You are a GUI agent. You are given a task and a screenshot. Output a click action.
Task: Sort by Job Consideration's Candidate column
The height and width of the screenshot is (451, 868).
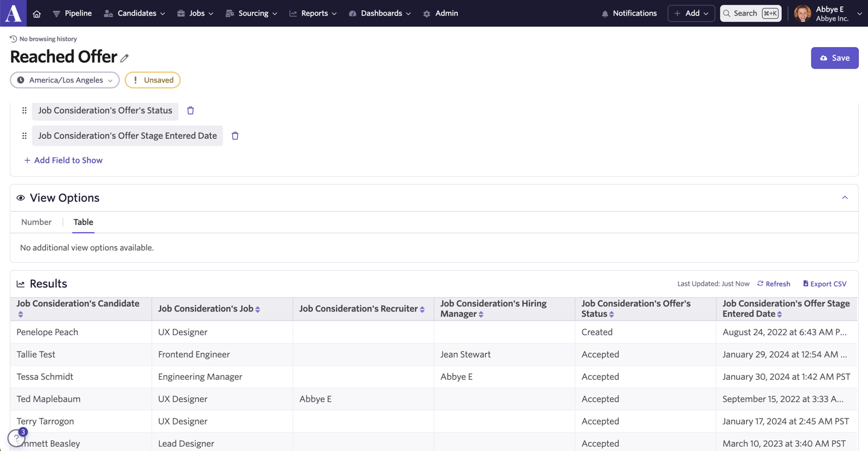(x=21, y=314)
